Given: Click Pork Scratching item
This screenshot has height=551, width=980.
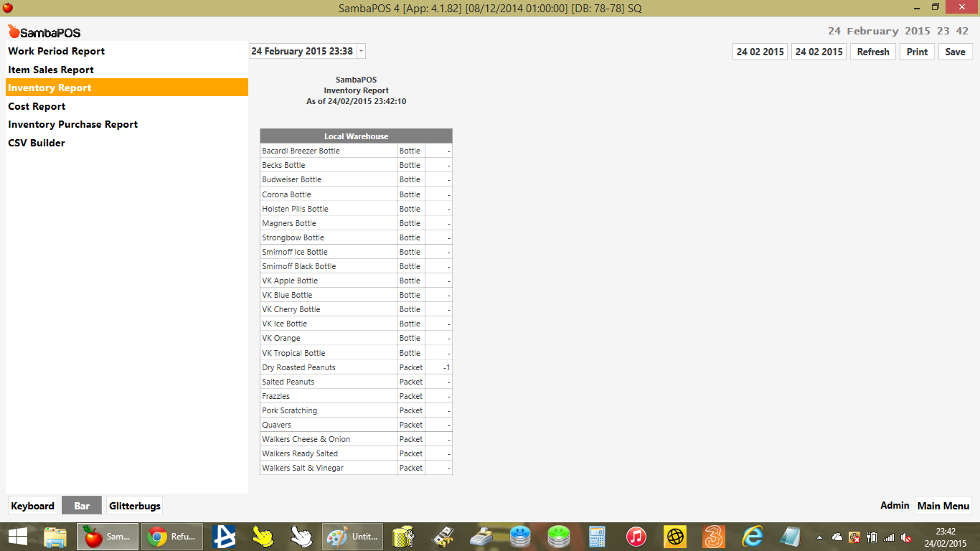Looking at the screenshot, I should [x=289, y=410].
